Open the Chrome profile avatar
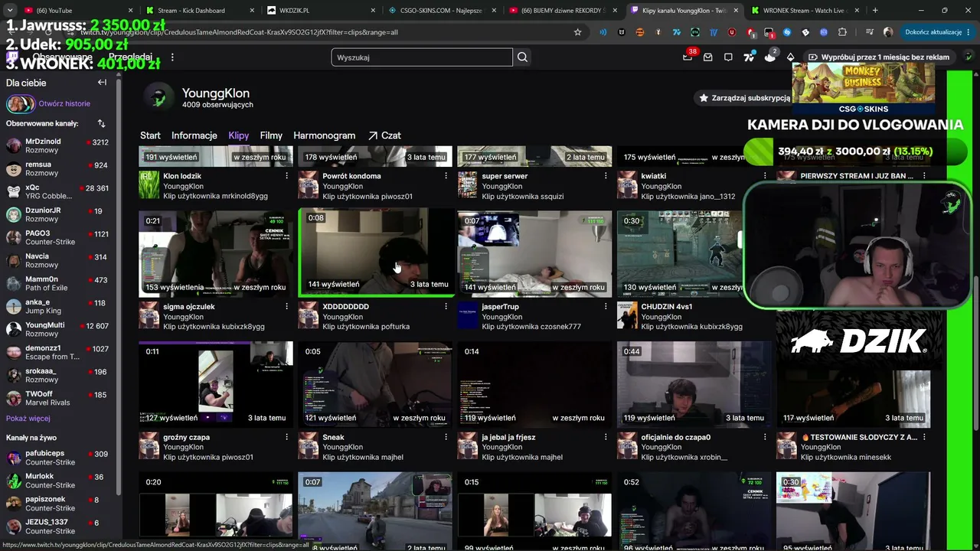 click(888, 32)
